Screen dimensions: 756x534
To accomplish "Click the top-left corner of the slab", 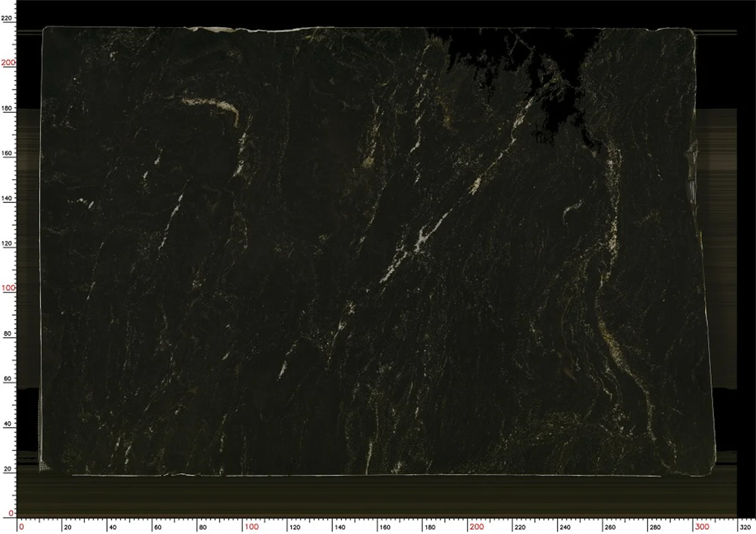I will pos(45,28).
